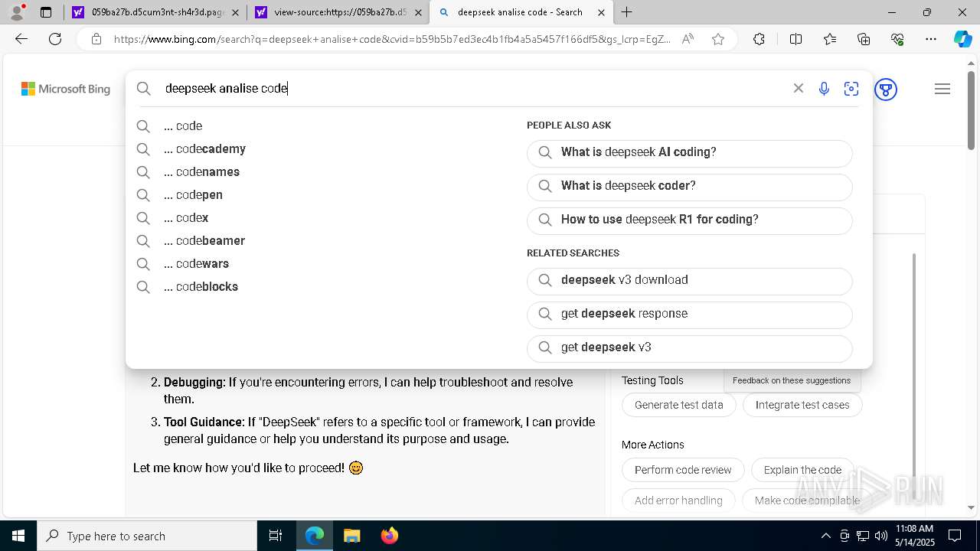
Task: Open notification center icon
Action: [955, 536]
